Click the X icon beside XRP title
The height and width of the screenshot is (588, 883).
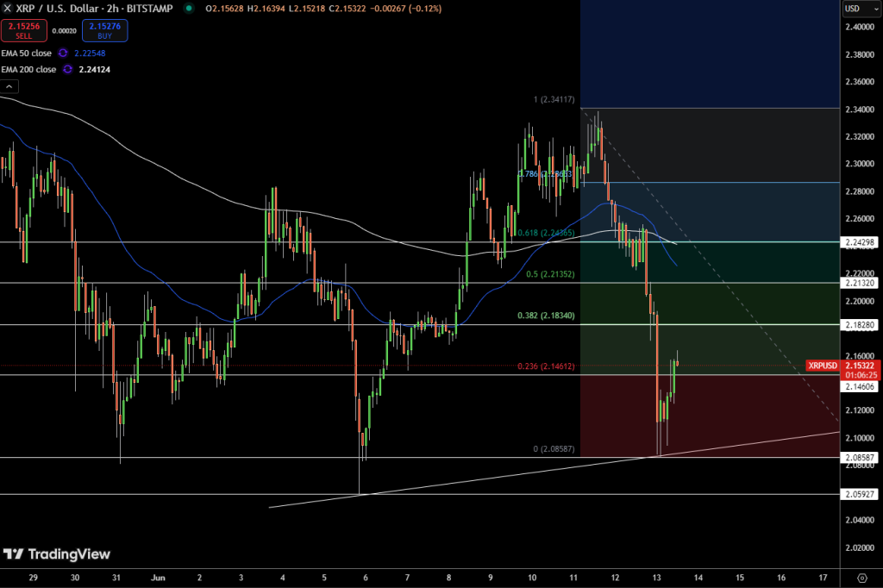point(7,9)
